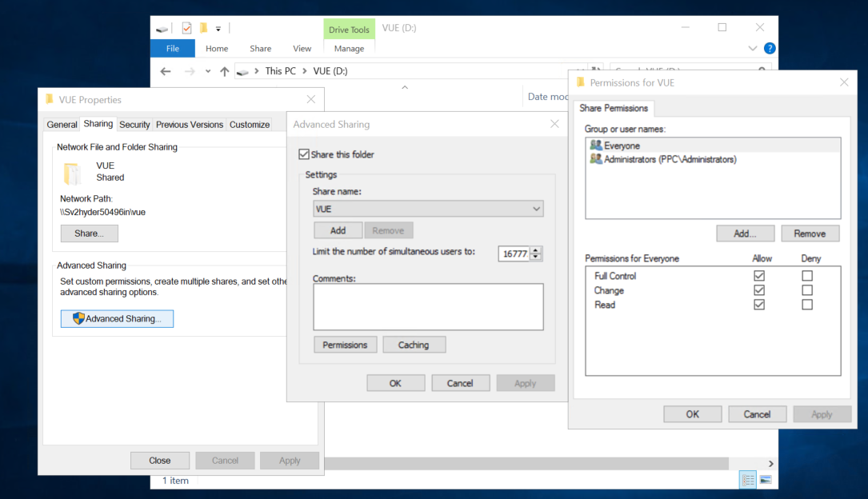The image size is (868, 499).
Task: Click the Date modified column header
Action: click(548, 96)
